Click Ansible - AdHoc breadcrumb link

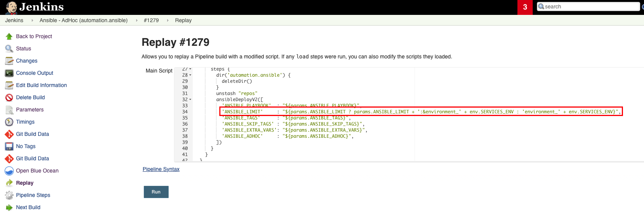pos(84,20)
